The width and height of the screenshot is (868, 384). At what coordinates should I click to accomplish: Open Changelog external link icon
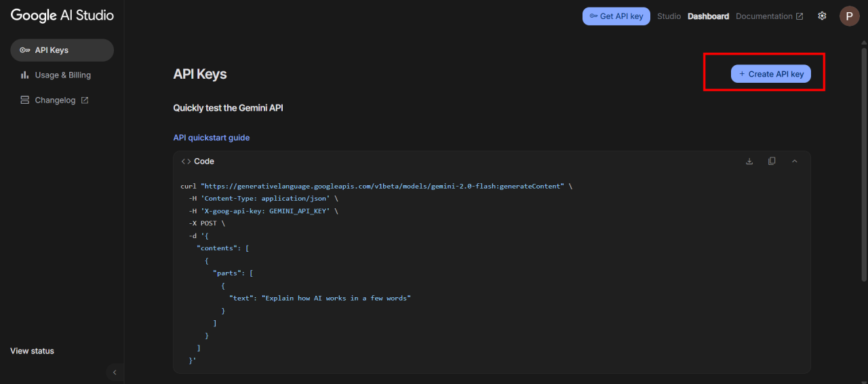pos(85,100)
